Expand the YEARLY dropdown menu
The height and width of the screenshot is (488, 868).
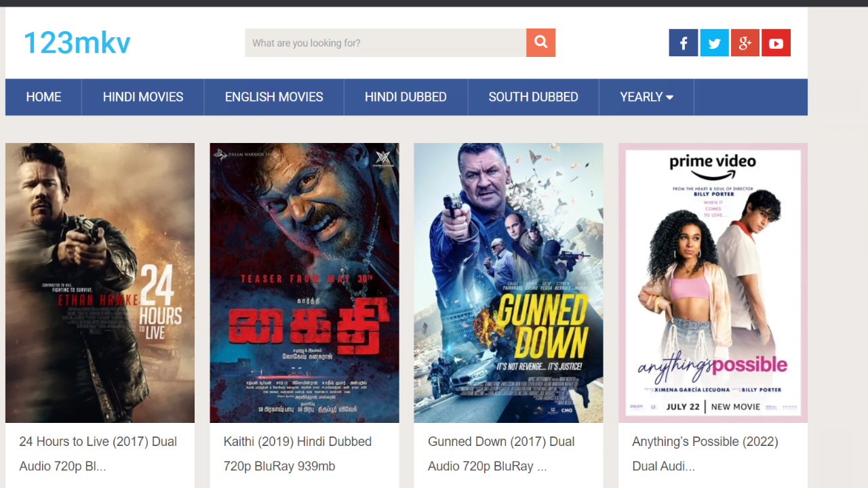click(x=646, y=97)
